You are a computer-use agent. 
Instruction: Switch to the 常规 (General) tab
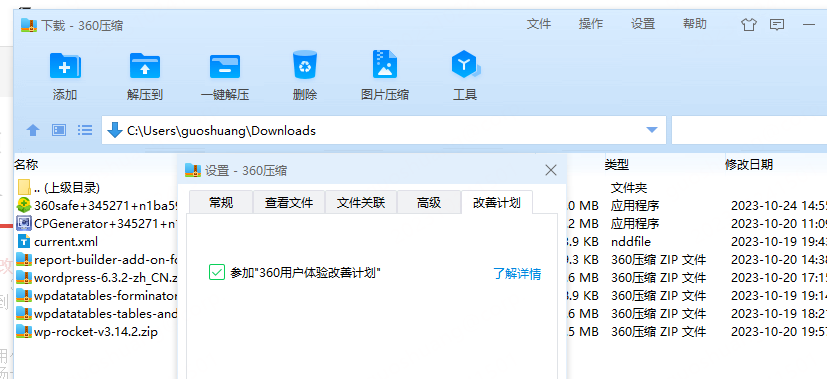(x=221, y=202)
